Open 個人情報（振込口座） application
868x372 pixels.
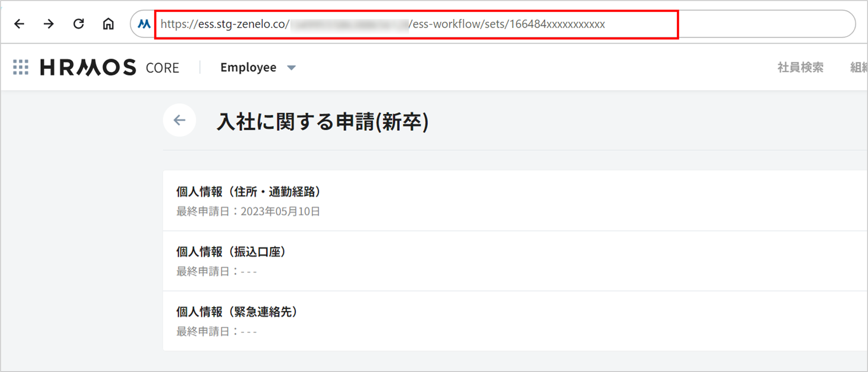point(231,252)
